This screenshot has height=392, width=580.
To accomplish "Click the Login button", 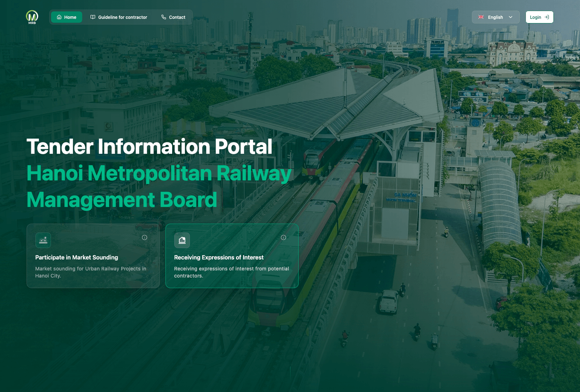I will click(x=539, y=17).
